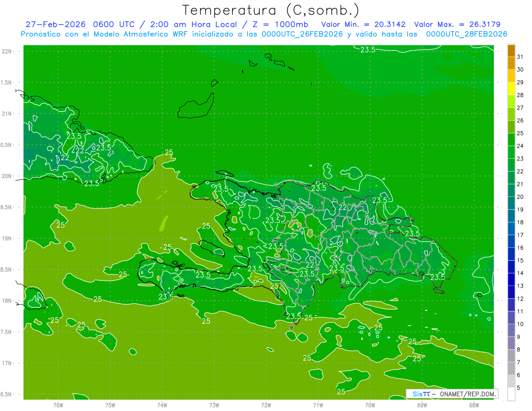Click the 31 value on the color scale
Image resolution: width=532 pixels, height=411 pixels.
point(520,57)
